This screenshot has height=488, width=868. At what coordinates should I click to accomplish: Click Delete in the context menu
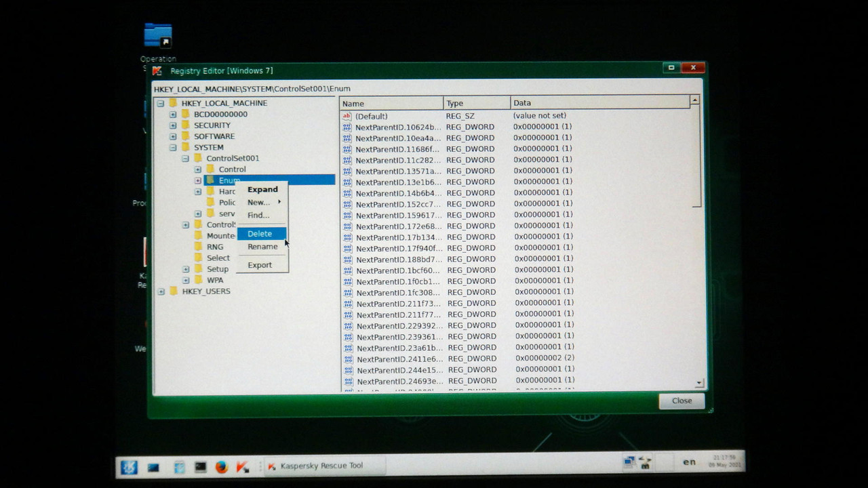point(262,233)
